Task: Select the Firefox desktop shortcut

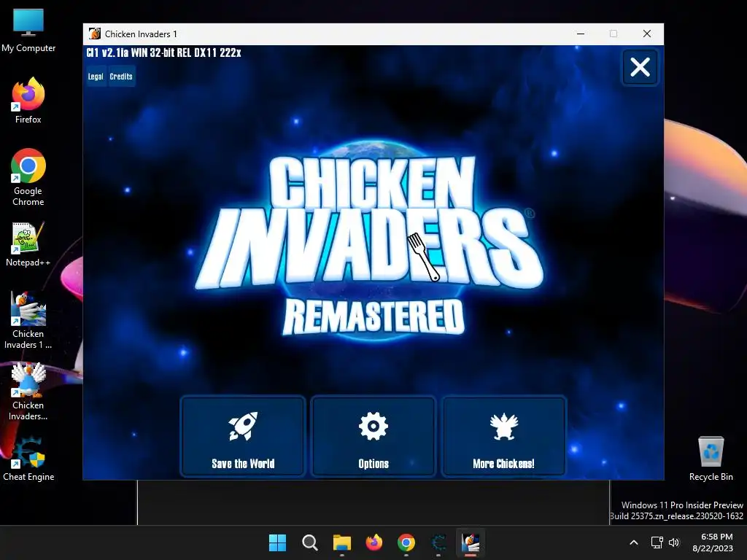Action: tap(28, 101)
